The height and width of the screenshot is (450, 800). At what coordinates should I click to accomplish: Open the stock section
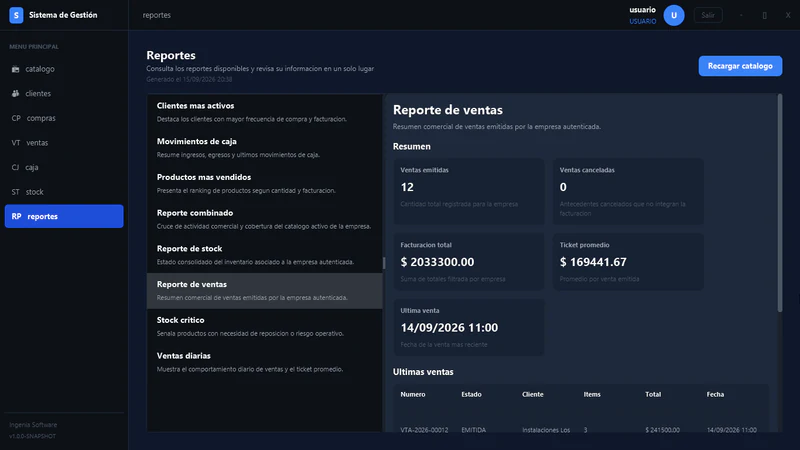(64, 192)
